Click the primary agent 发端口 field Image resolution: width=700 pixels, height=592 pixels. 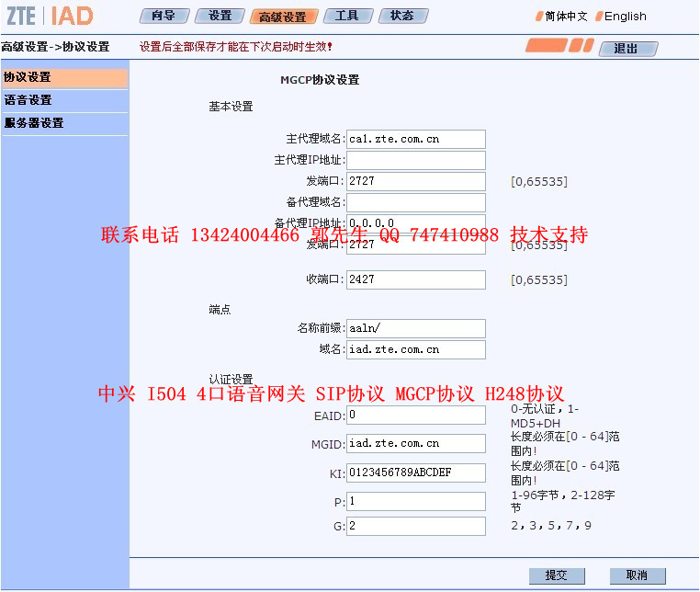416,181
